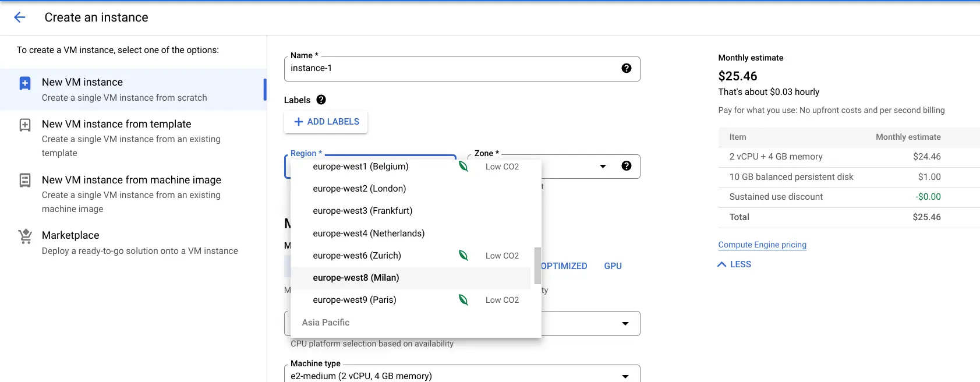Select New VM instance from machine image
Screen dimensions: 980x382
(133, 194)
